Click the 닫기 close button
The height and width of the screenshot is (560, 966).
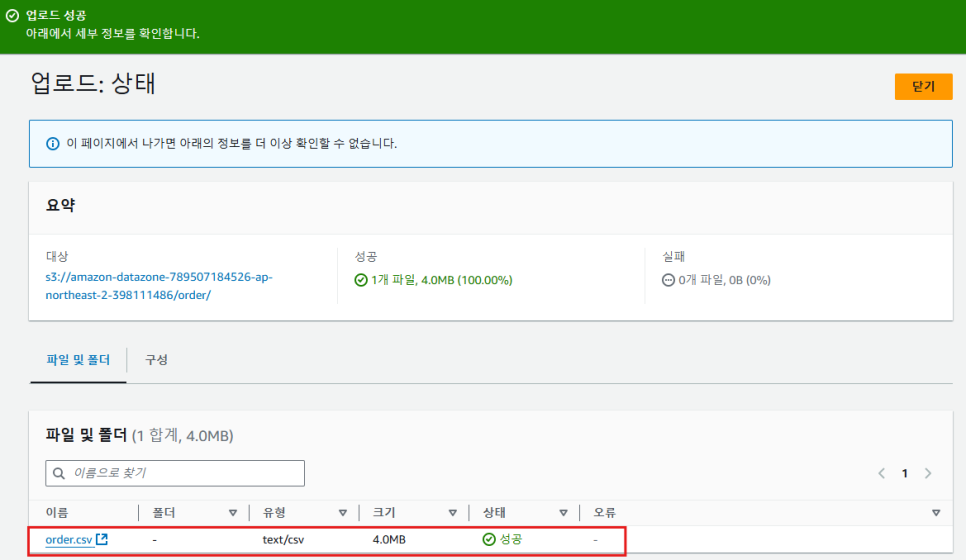(923, 86)
